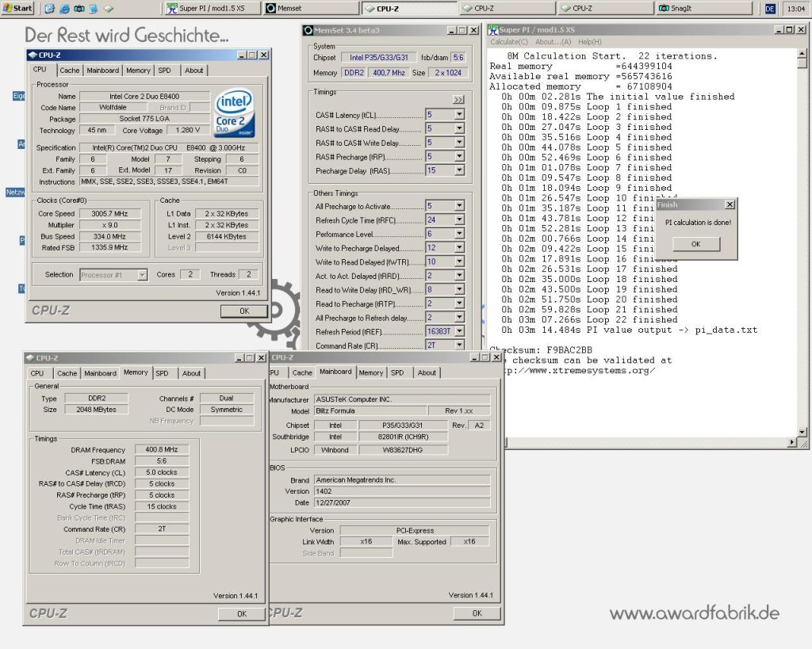Expand the RAS# Precharge (tRP) dropdown
Viewport: 812px width, 649px height.
pyautogui.click(x=459, y=156)
